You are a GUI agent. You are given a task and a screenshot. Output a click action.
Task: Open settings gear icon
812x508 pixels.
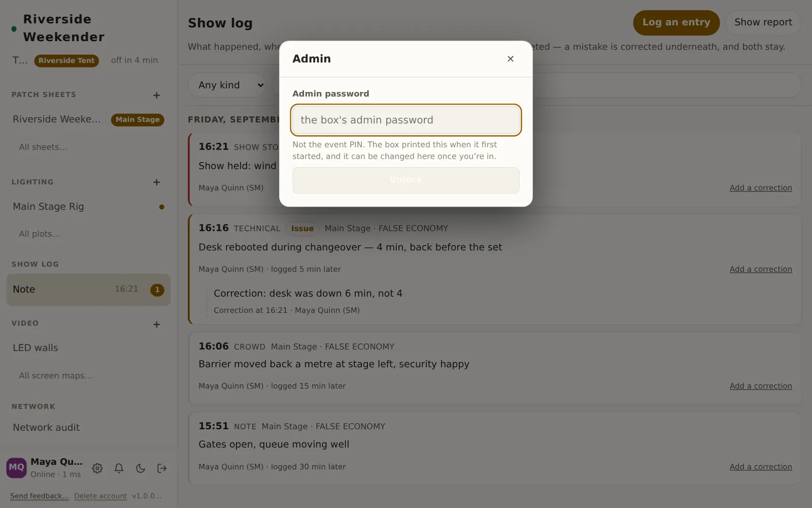coord(97,468)
